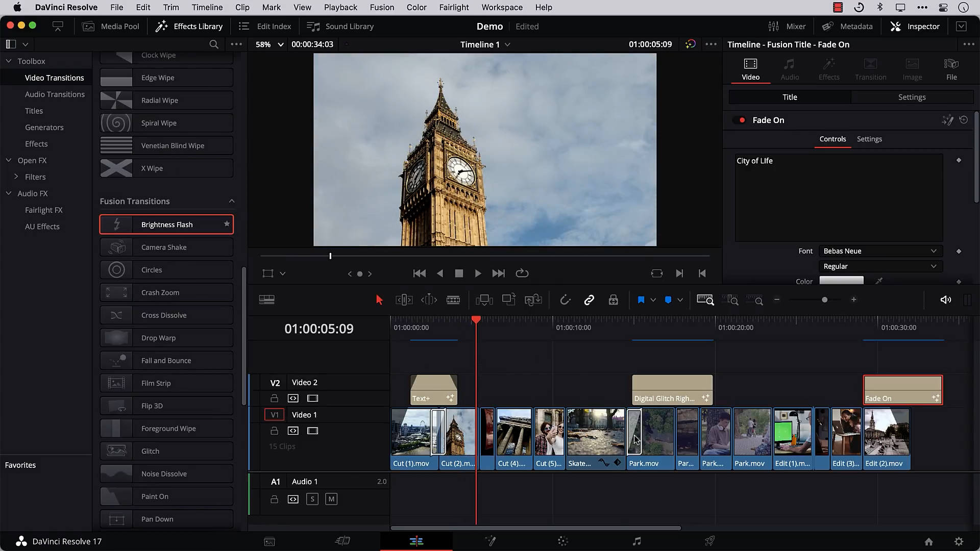This screenshot has width=980, height=551.
Task: Open the Fusion page icon
Action: (x=490, y=541)
